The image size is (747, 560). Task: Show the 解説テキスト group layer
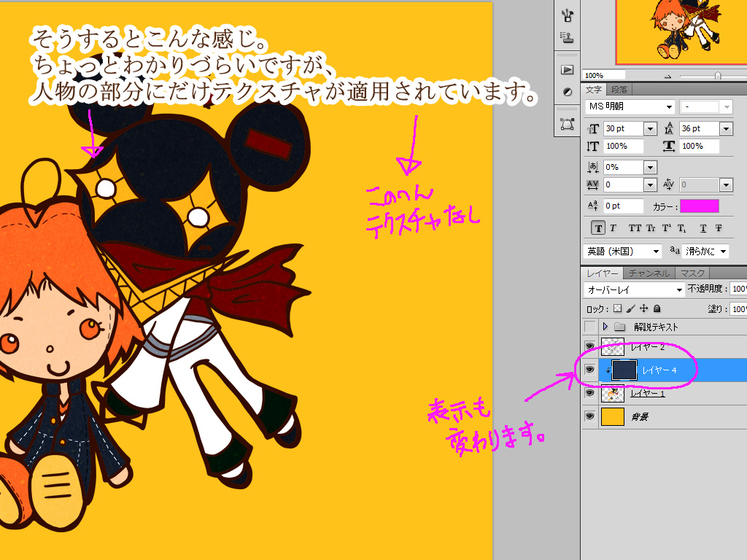(589, 327)
